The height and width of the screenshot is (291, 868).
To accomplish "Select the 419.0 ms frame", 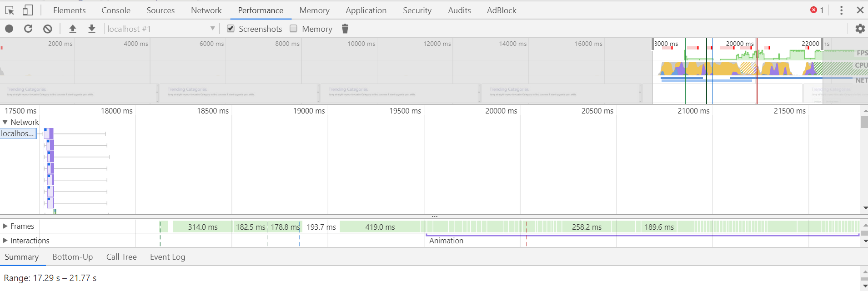I will [380, 227].
